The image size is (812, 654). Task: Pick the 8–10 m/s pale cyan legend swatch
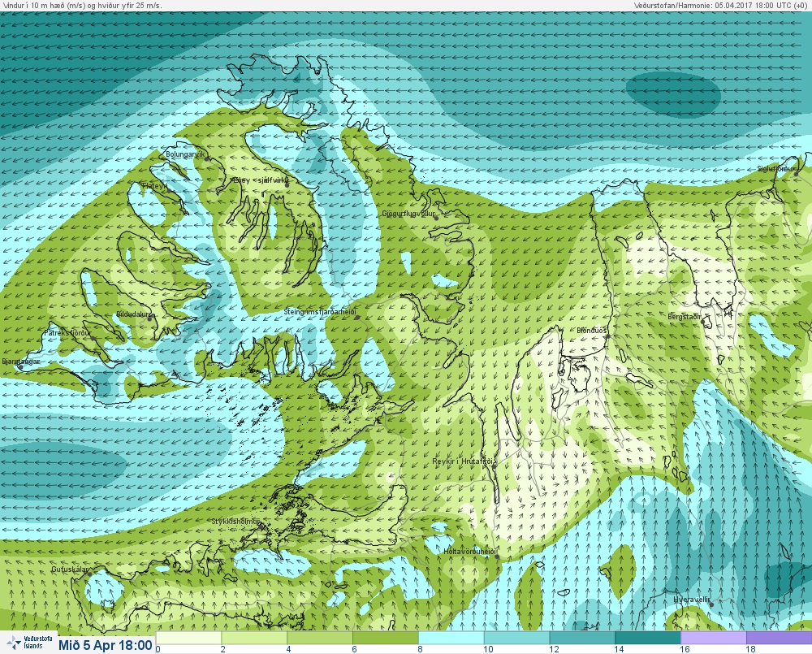tap(451, 638)
